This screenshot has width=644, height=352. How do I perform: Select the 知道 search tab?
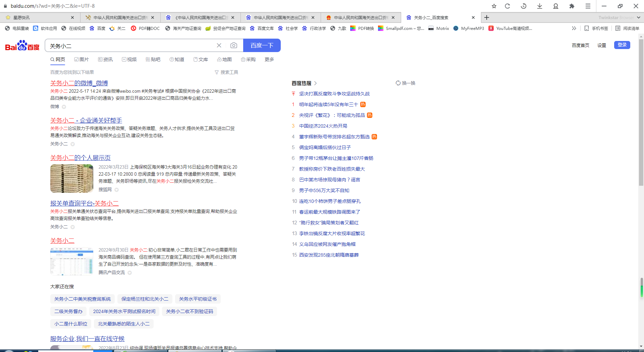click(177, 59)
